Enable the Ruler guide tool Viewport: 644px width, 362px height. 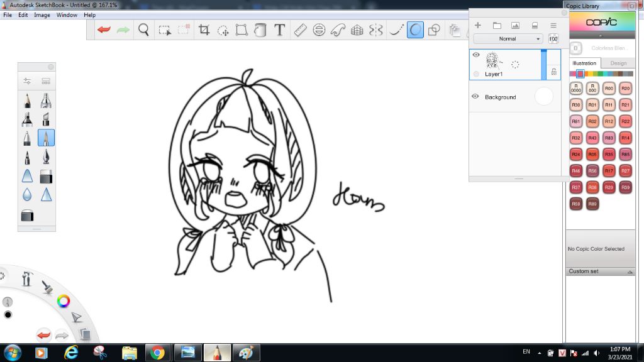[300, 30]
